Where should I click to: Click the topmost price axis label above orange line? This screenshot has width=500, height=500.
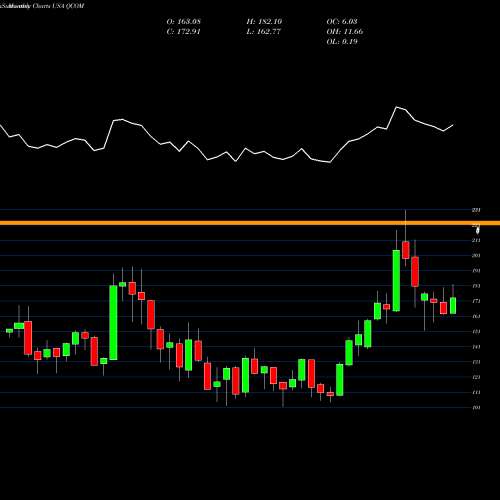pos(476,210)
